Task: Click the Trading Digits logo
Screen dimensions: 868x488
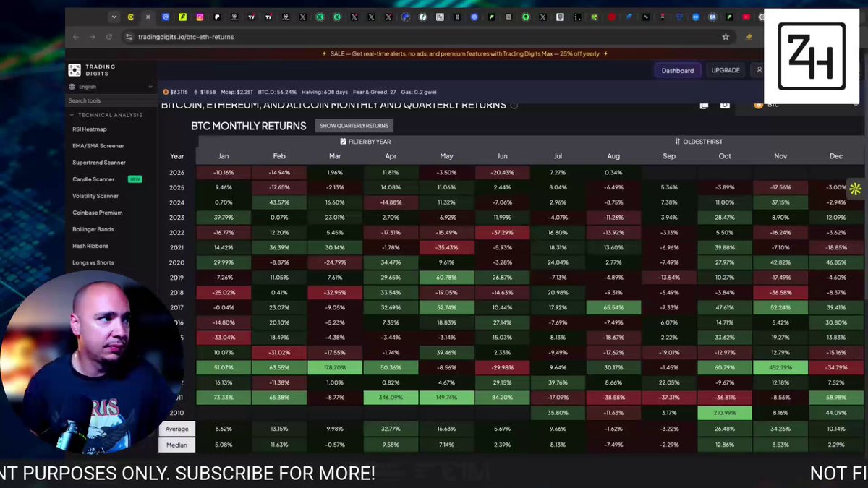Action: pos(92,70)
